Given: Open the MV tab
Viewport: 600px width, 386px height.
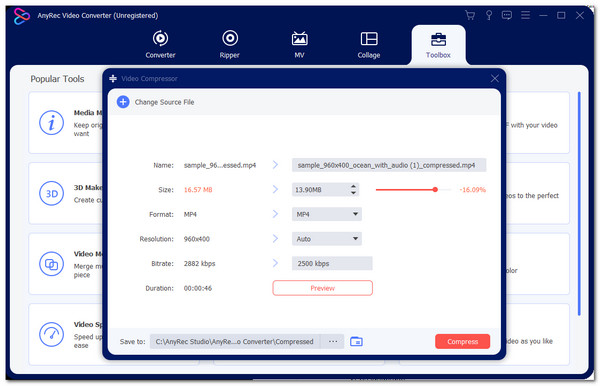Looking at the screenshot, I should 299,44.
